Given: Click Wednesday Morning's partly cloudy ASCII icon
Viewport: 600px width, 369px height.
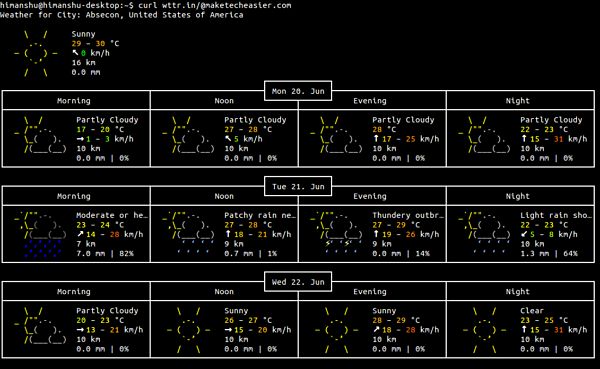Looking at the screenshot, I should 41,326.
